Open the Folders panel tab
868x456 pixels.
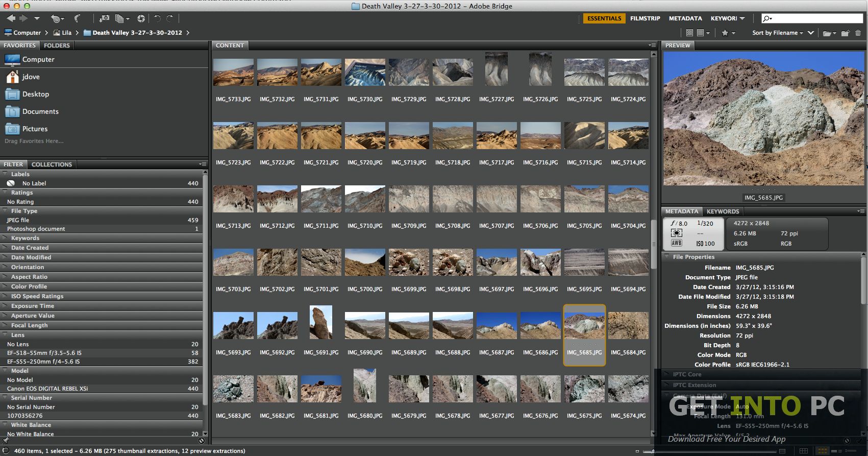(57, 45)
